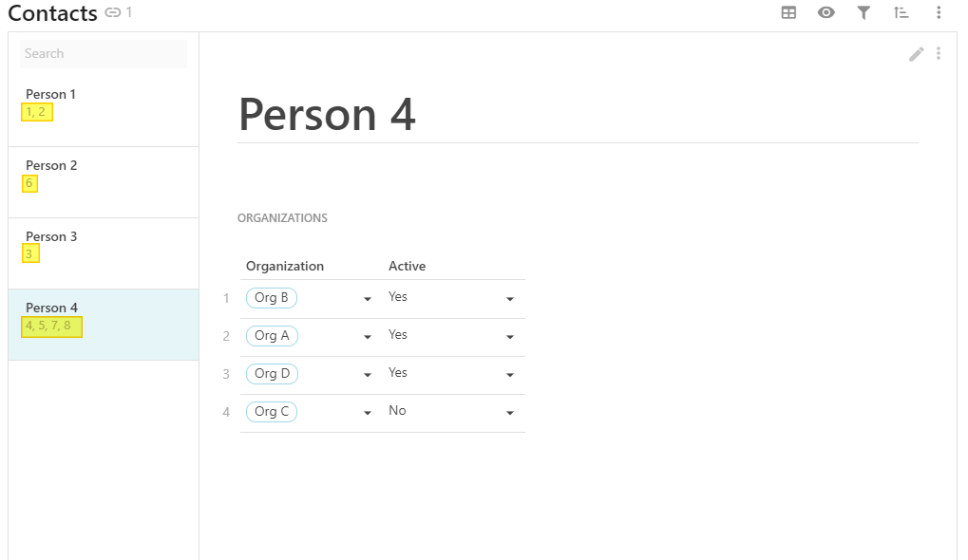968x560 pixels.
Task: Open the header three-dot options menu
Action: (939, 12)
